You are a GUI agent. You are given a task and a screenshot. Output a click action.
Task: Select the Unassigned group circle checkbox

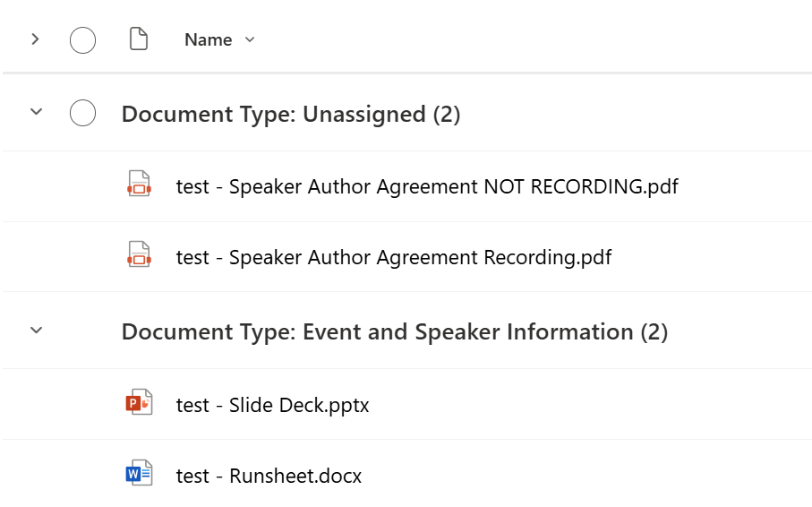(x=82, y=114)
